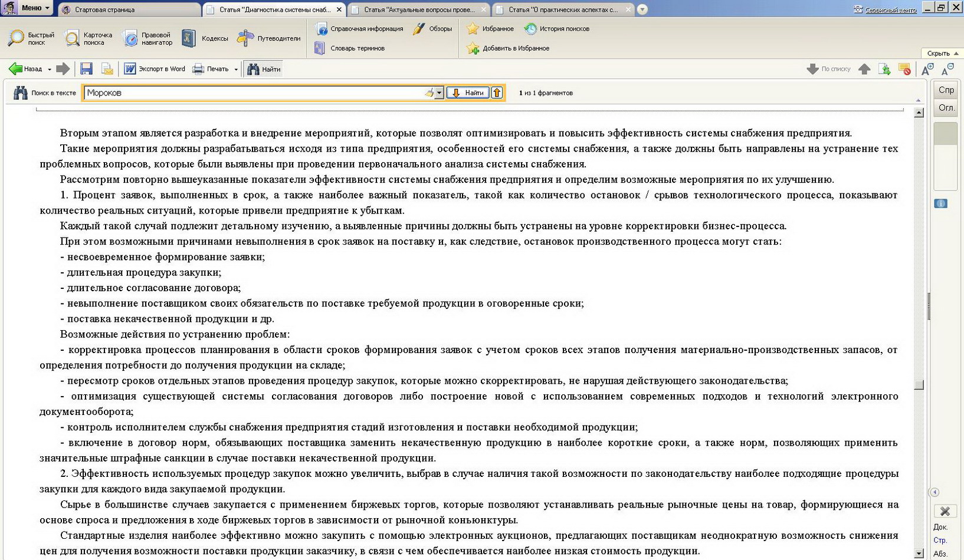Click the Справка (Спр) side panel button
Image resolution: width=964 pixels, height=560 pixels.
pos(946,90)
